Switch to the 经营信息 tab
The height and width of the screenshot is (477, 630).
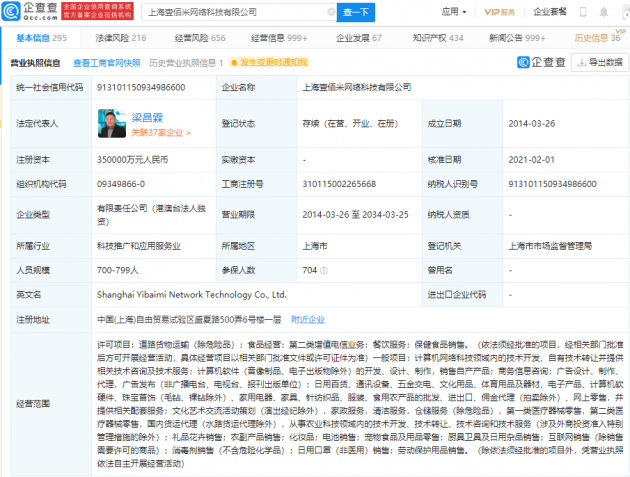click(x=279, y=38)
